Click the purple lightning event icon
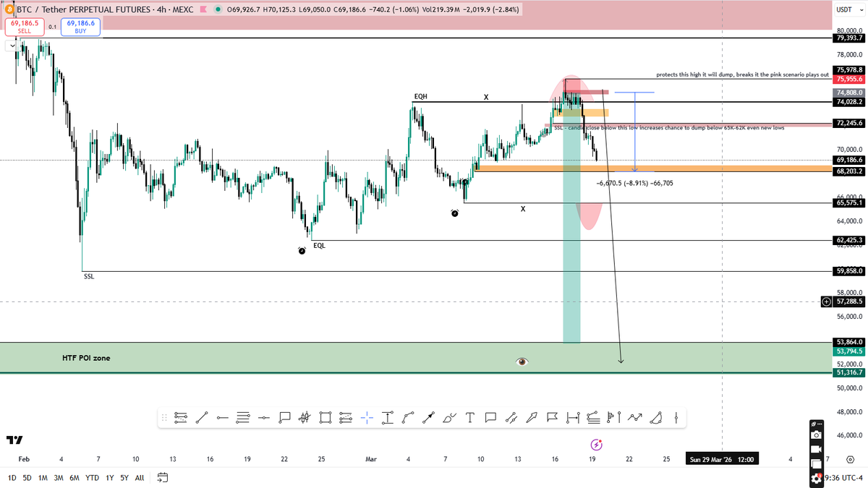 point(597,444)
